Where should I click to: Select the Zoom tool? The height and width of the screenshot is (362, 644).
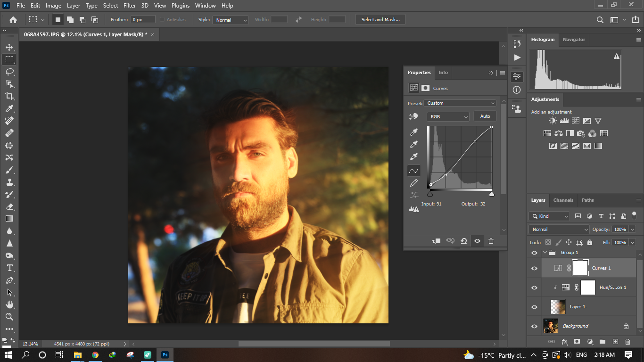9,317
